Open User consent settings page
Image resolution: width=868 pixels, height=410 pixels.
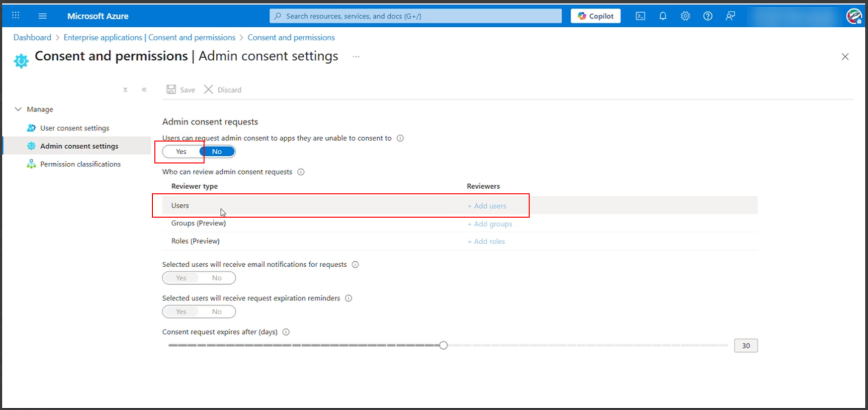click(x=75, y=128)
